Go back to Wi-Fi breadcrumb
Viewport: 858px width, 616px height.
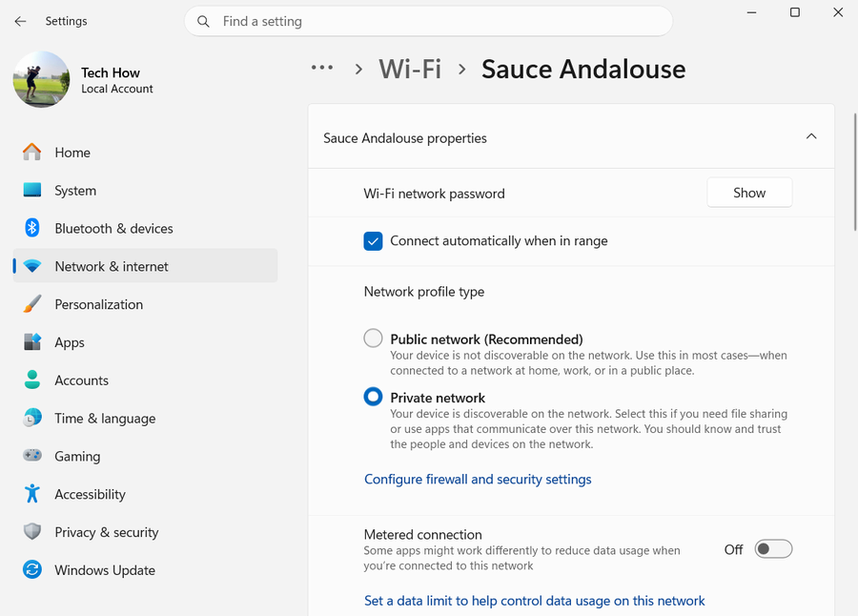tap(410, 69)
